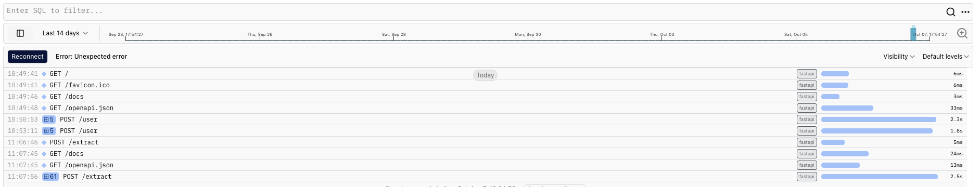
Task: Expand the 5 spans of 10:50:53 POST /user
Action: tap(49, 119)
